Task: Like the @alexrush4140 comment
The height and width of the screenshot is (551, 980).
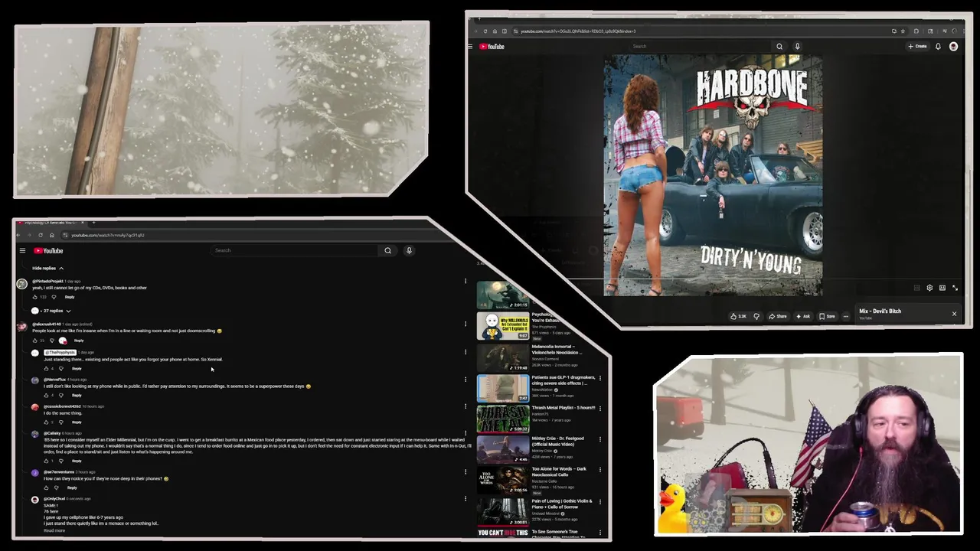Action: (34, 341)
